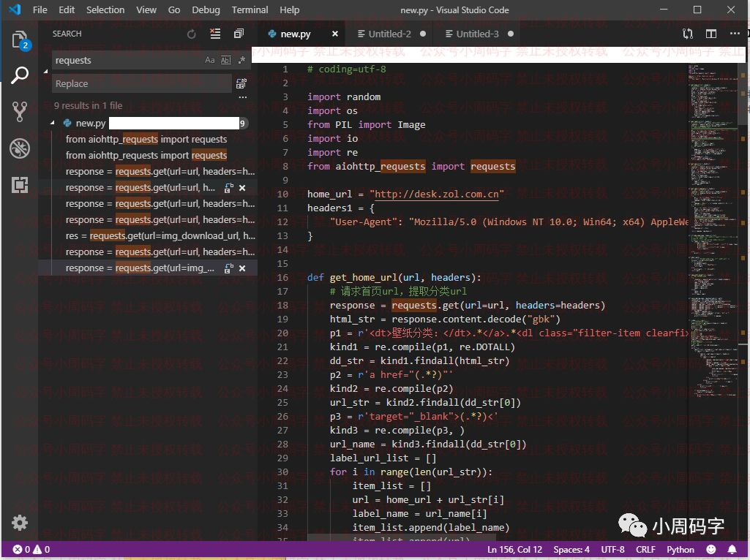Screen dimensions: 750x560
Task: Open language mode selector showing Python
Action: [x=680, y=549]
